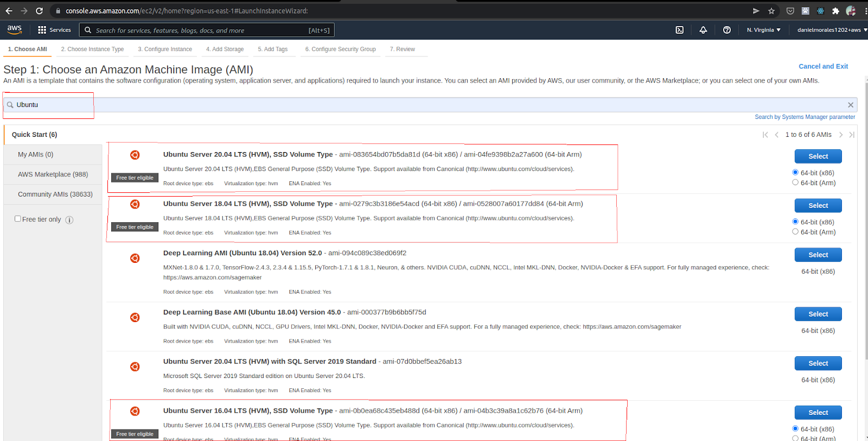Open the Configure Security Group tab
Screen dimensions: 868x441
pos(341,49)
